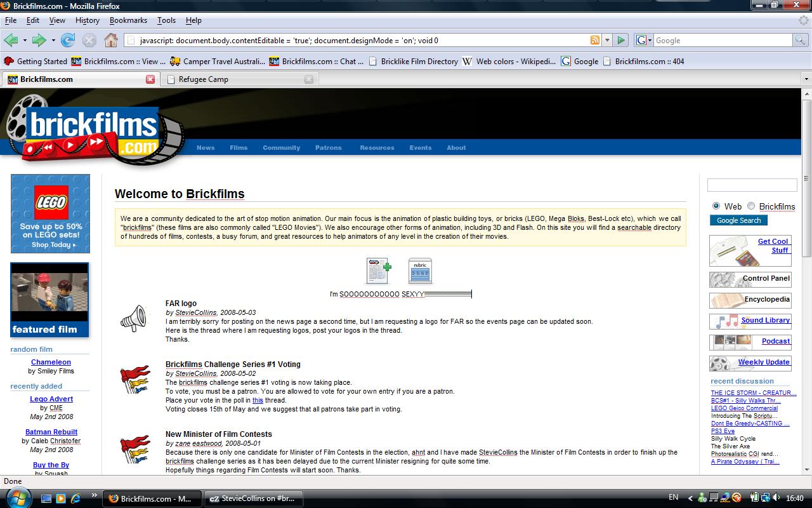
Task: Open the Web colors Wikipedia bookmark
Action: (x=509, y=62)
